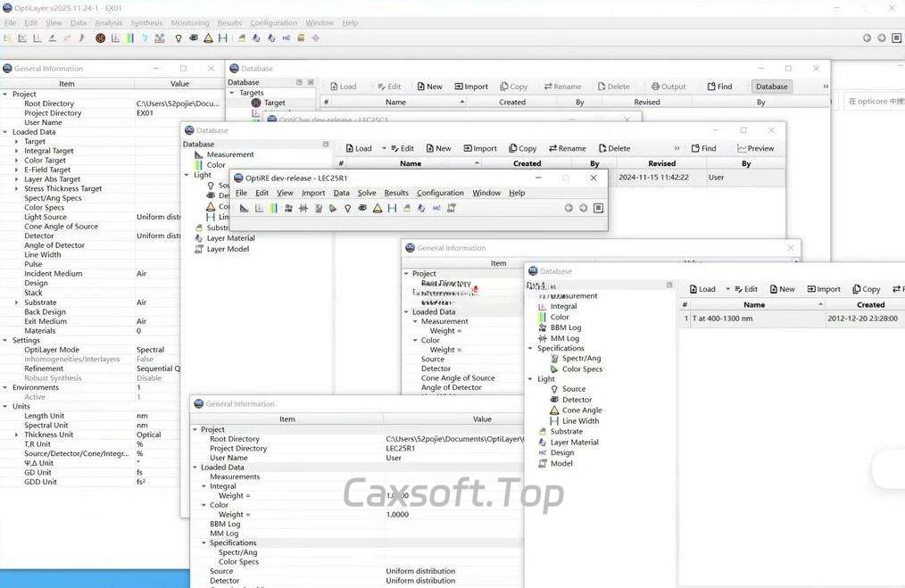Image resolution: width=905 pixels, height=588 pixels.
Task: Select BBM Log in the Database tree
Action: click(565, 327)
